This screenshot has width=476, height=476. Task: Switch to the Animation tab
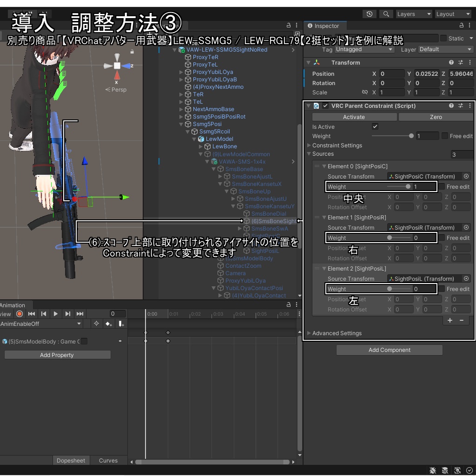13,305
